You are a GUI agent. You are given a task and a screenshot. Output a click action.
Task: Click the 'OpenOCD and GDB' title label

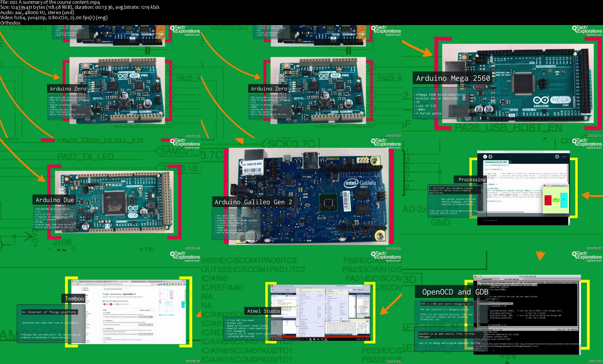pos(455,292)
